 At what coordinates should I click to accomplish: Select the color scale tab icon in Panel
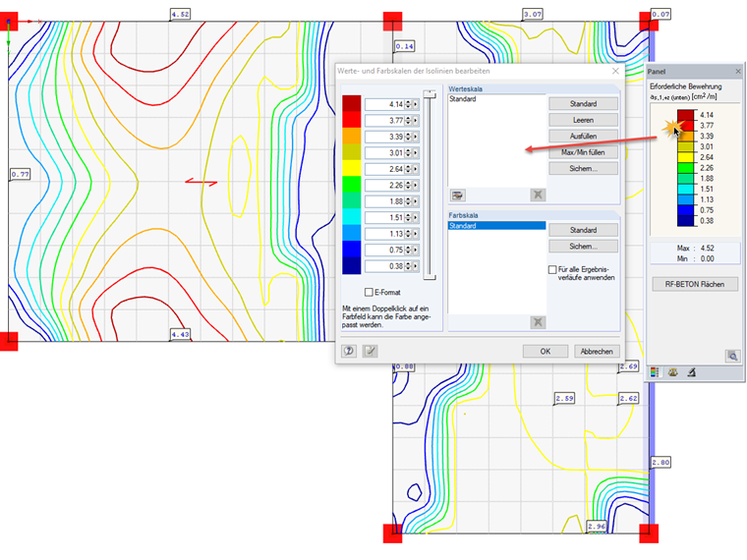point(655,372)
